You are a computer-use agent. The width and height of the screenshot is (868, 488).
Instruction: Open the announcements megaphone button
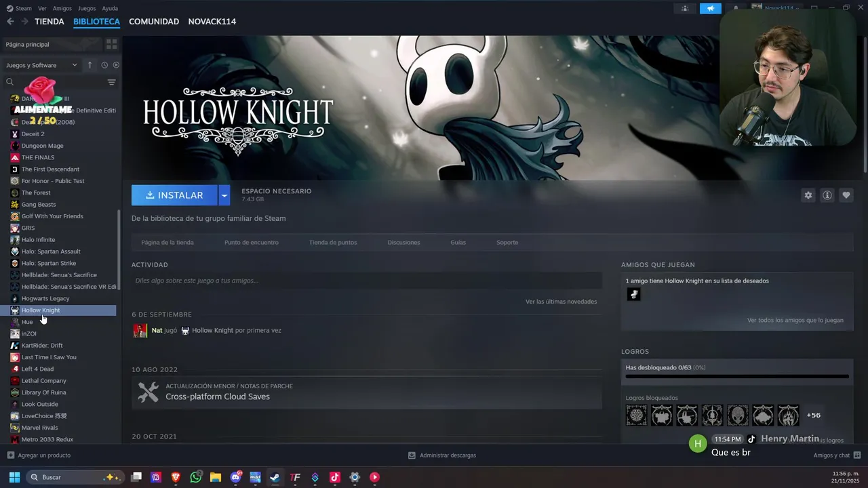(x=711, y=8)
